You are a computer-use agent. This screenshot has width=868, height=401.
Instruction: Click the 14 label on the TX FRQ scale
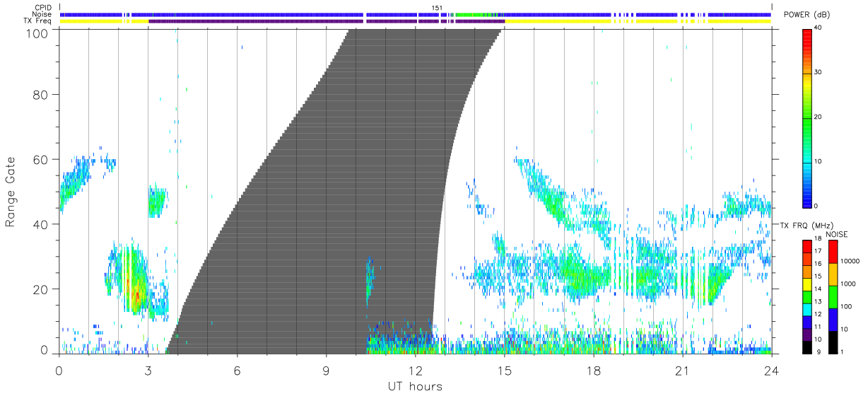(818, 289)
